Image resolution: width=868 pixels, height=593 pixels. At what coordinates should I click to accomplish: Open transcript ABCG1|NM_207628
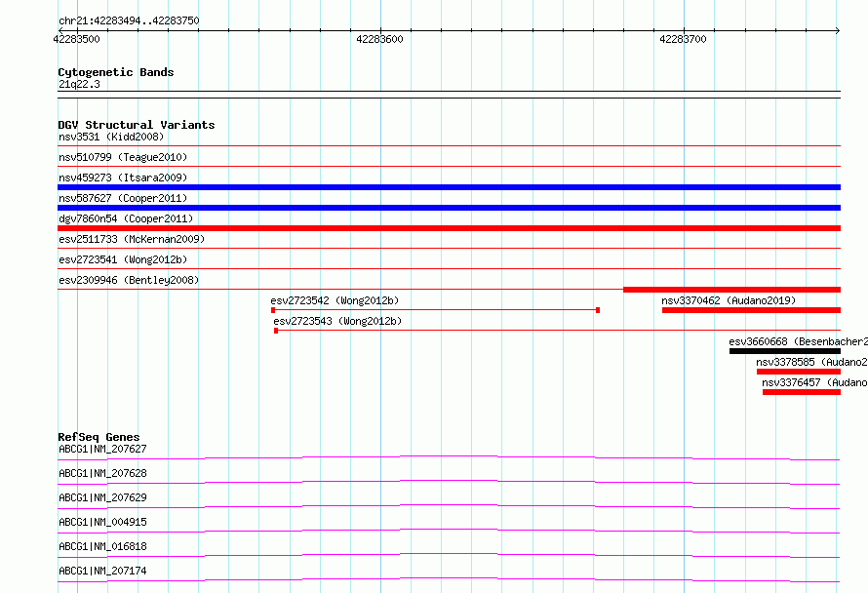pos(102,473)
